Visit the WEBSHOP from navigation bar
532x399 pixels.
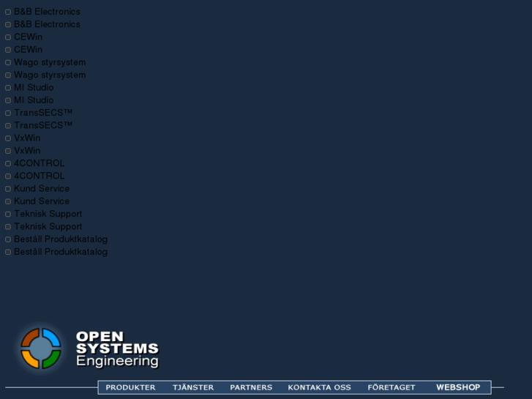click(x=458, y=387)
